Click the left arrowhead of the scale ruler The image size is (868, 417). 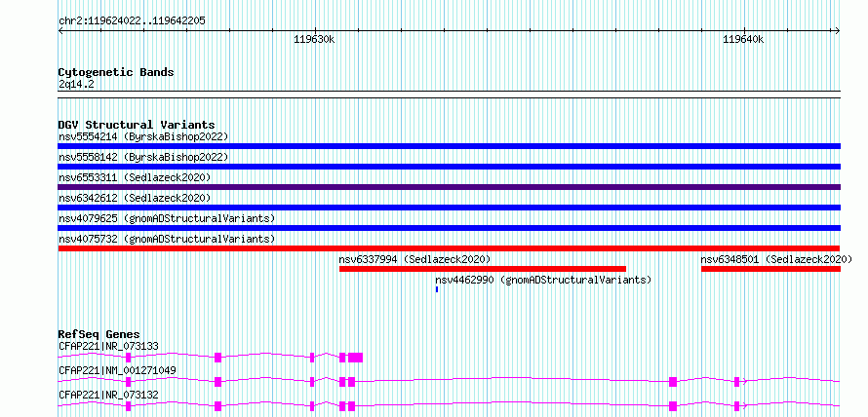pyautogui.click(x=60, y=31)
